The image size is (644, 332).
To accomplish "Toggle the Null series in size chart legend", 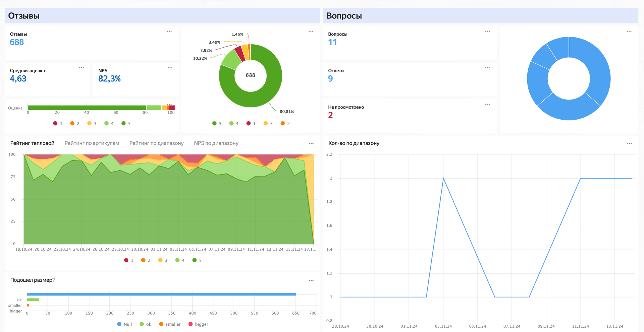I will (124, 324).
